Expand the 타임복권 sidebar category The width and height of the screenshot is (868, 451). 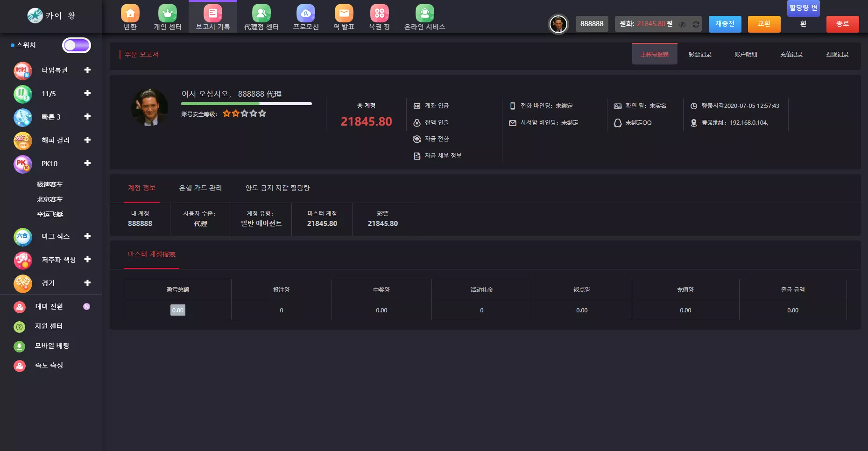[x=87, y=70]
